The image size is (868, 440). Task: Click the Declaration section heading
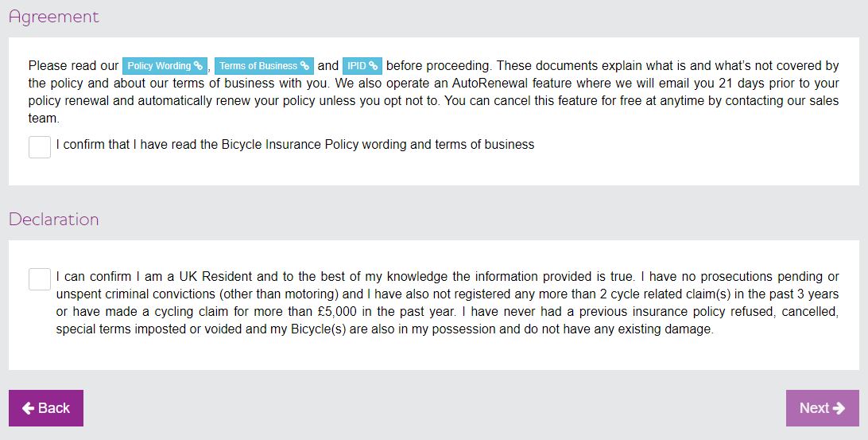tap(54, 220)
